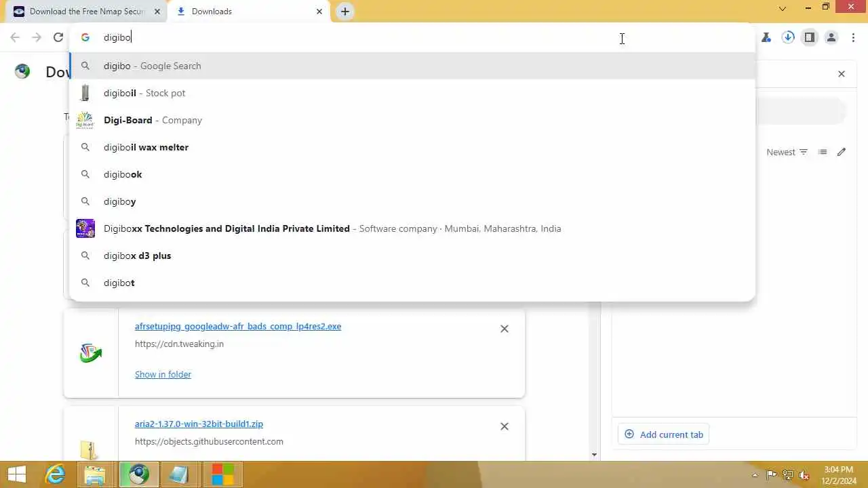The height and width of the screenshot is (488, 868).
Task: Open the downloads toolbar icon
Action: coord(788,38)
